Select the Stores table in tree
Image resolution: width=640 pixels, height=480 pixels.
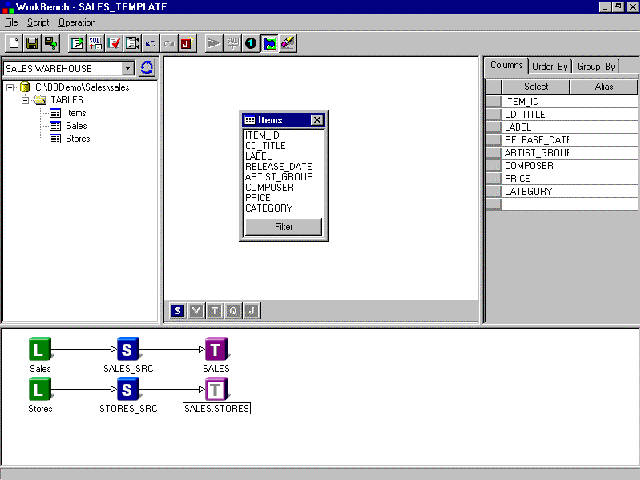tap(77, 138)
